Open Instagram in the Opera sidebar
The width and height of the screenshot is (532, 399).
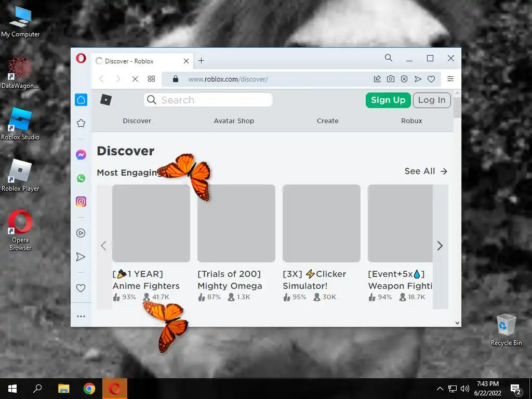click(81, 202)
